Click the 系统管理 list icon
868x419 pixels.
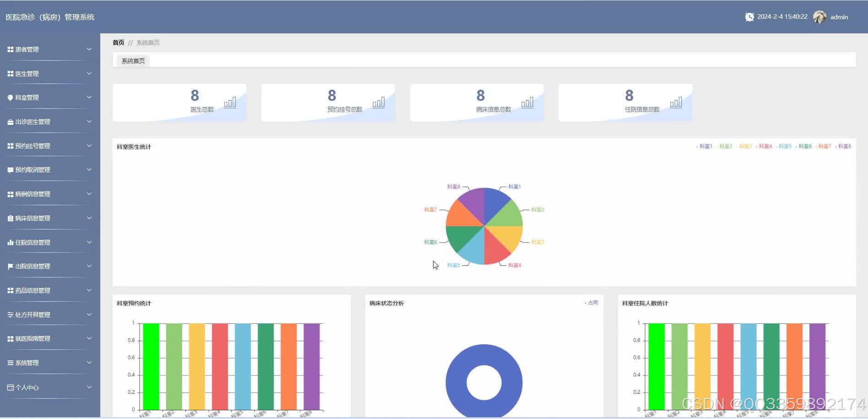pyautogui.click(x=10, y=363)
